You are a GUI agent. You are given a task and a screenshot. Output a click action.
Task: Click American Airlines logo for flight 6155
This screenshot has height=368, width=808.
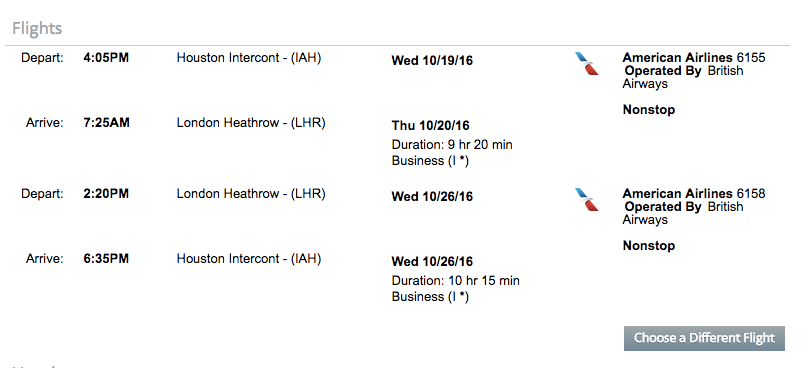coord(587,64)
